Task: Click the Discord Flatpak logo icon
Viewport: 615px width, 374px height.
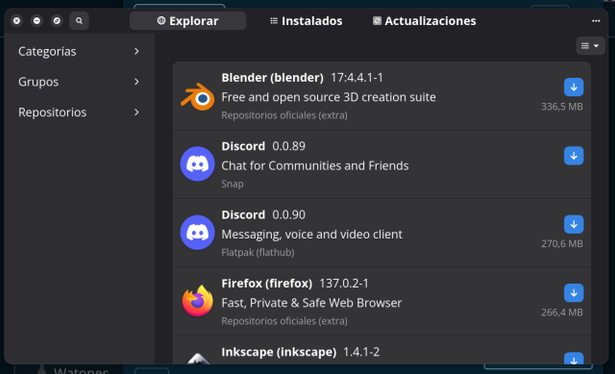Action: click(x=197, y=232)
